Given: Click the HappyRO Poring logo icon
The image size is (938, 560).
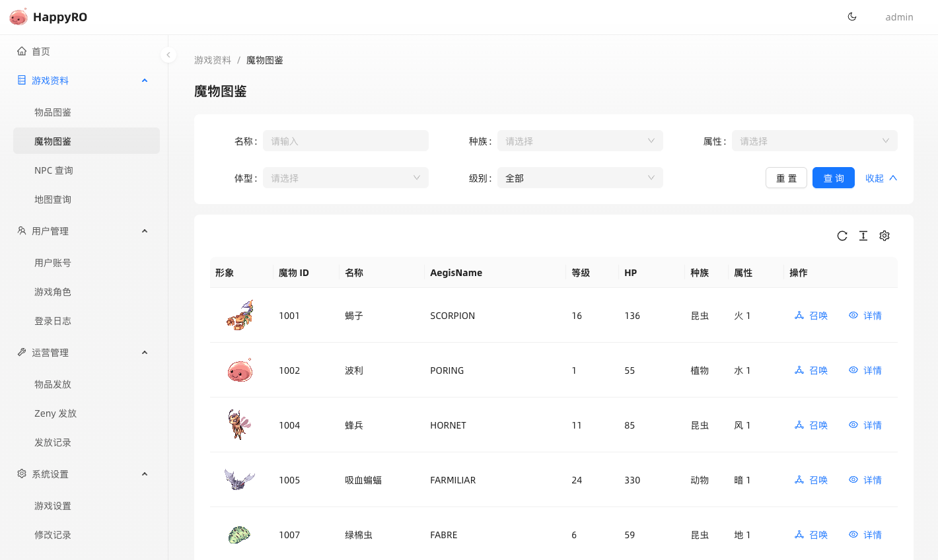Looking at the screenshot, I should click(18, 17).
